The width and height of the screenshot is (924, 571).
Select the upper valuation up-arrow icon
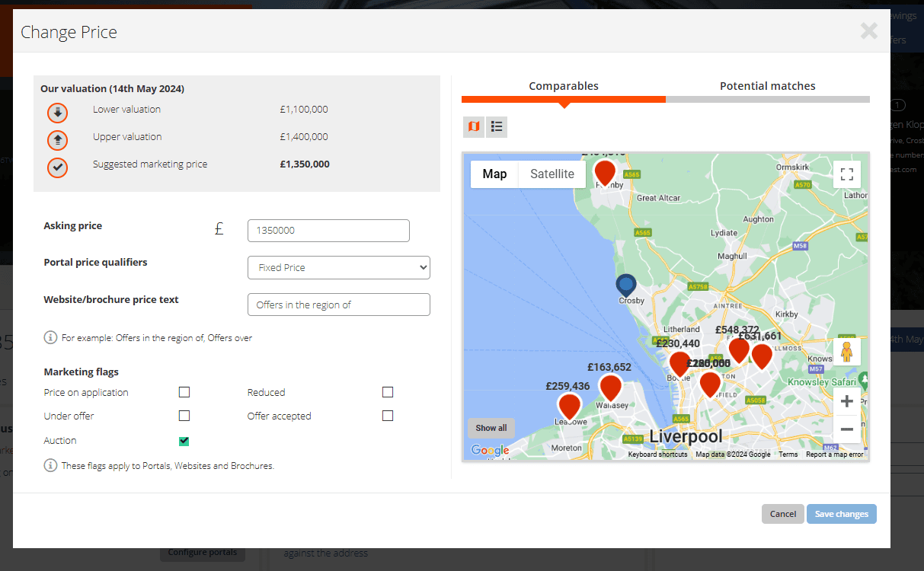58,140
